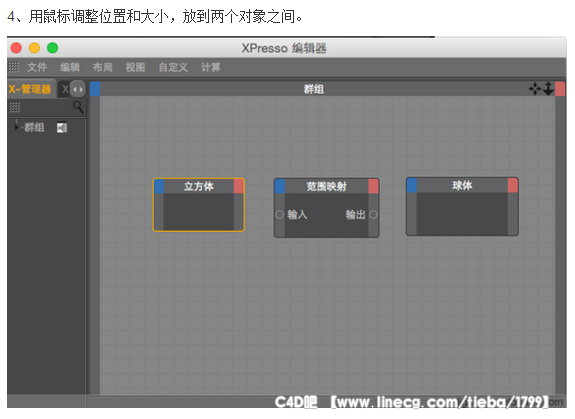Click the menu bar grip dots icon
The image size is (575, 419).
pos(14,67)
